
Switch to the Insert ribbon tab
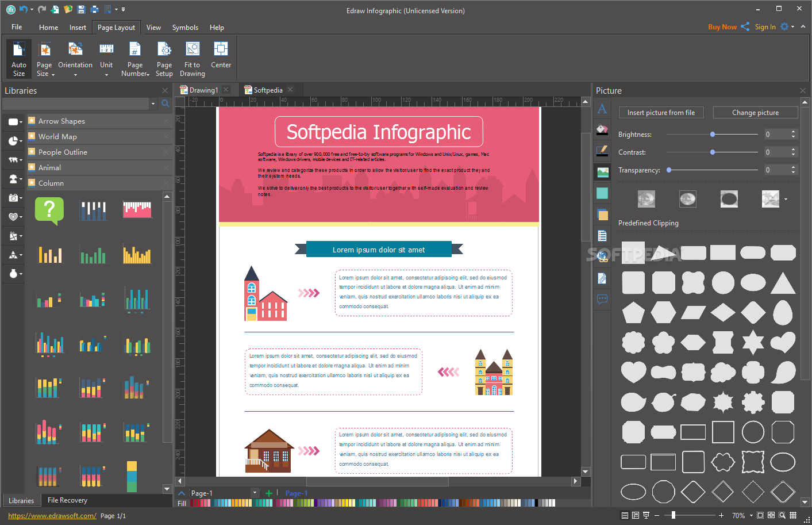coord(78,28)
